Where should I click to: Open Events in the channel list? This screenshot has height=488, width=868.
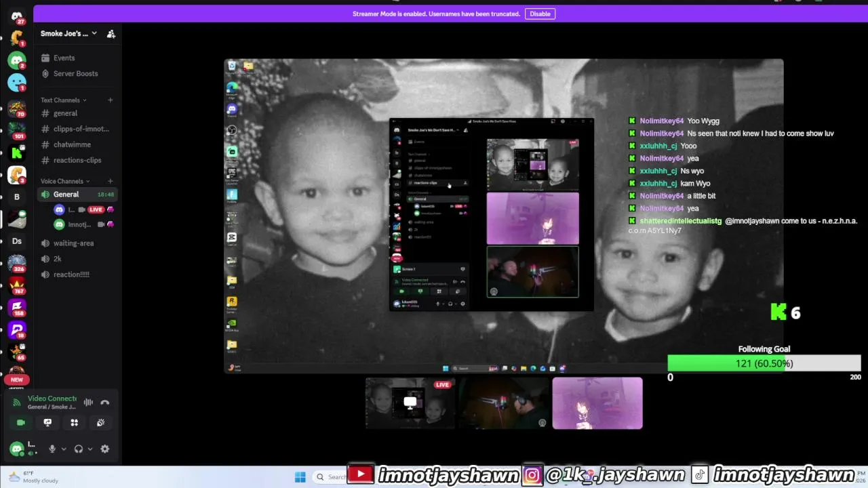click(x=77, y=58)
